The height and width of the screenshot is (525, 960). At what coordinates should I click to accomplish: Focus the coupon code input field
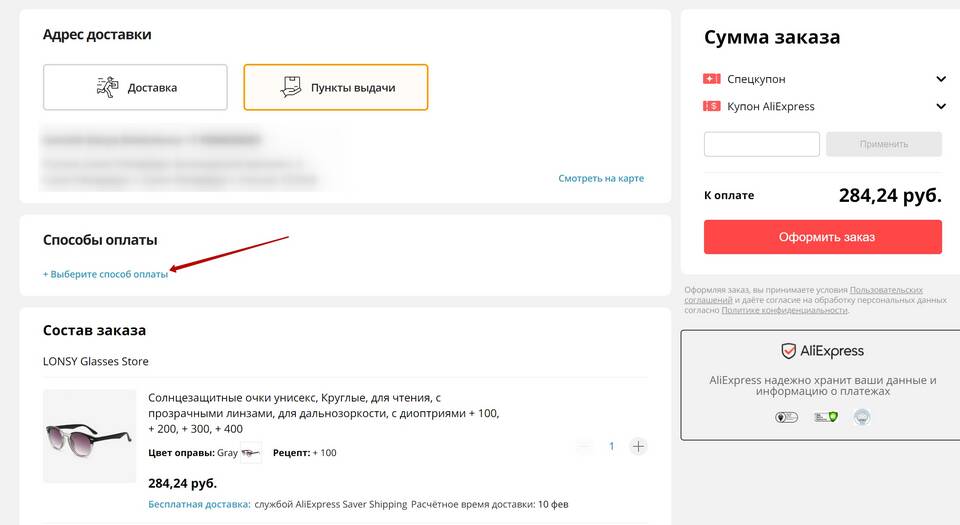762,144
